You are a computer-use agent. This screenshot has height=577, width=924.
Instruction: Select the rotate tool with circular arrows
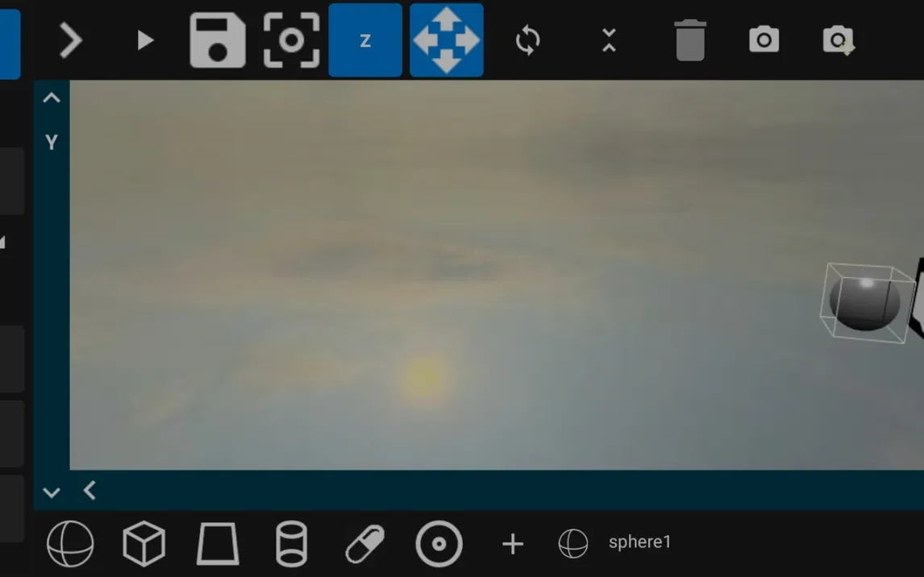[527, 40]
